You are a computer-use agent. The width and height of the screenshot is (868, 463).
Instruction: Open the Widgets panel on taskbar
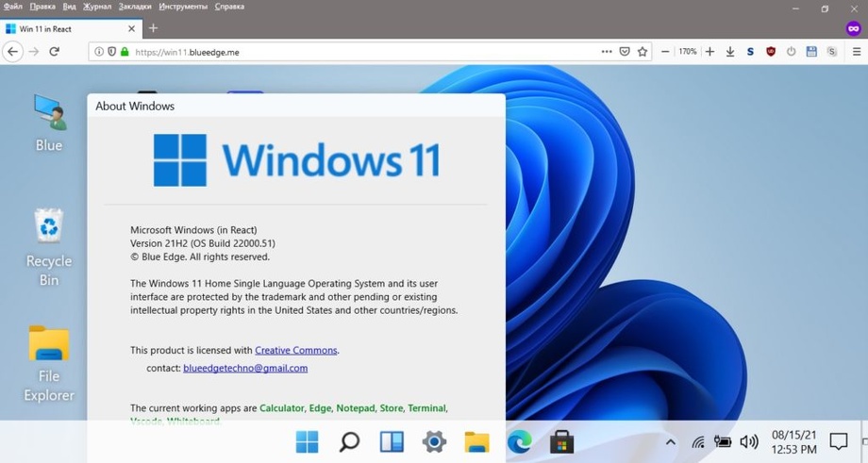(x=392, y=442)
